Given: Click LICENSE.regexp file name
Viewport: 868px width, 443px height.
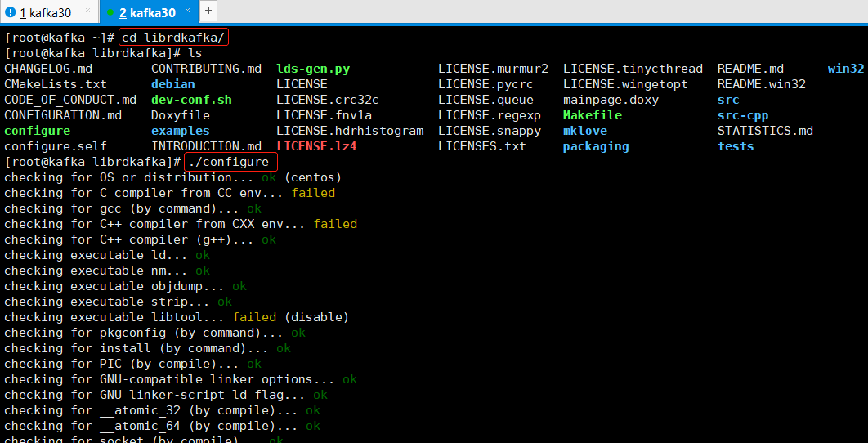Looking at the screenshot, I should 490,115.
